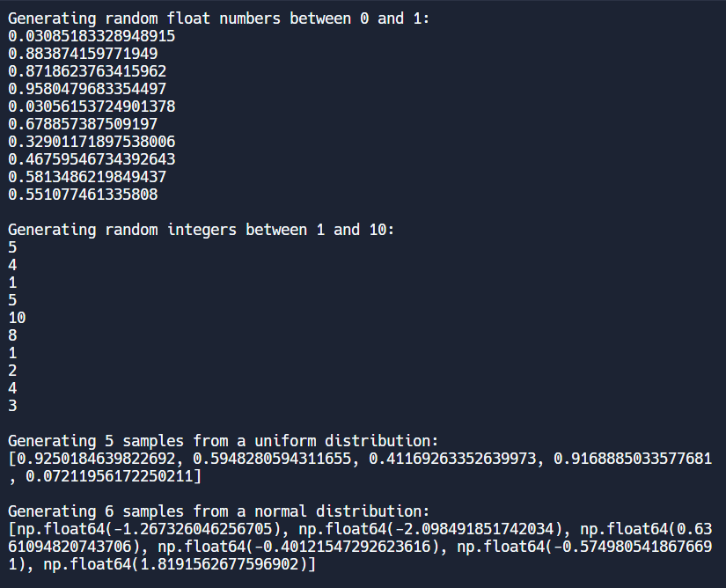The width and height of the screenshot is (726, 588).
Task: Click the integer 3 output line
Action: (12, 406)
